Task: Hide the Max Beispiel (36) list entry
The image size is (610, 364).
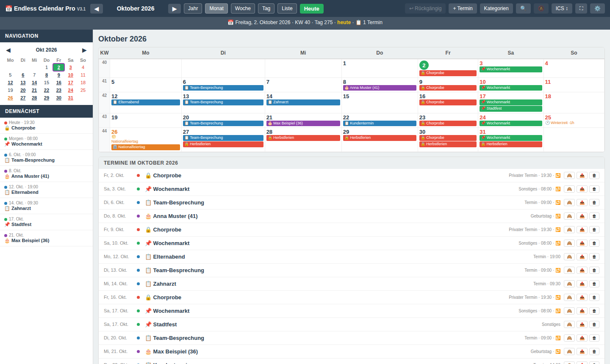Action: pos(569,351)
